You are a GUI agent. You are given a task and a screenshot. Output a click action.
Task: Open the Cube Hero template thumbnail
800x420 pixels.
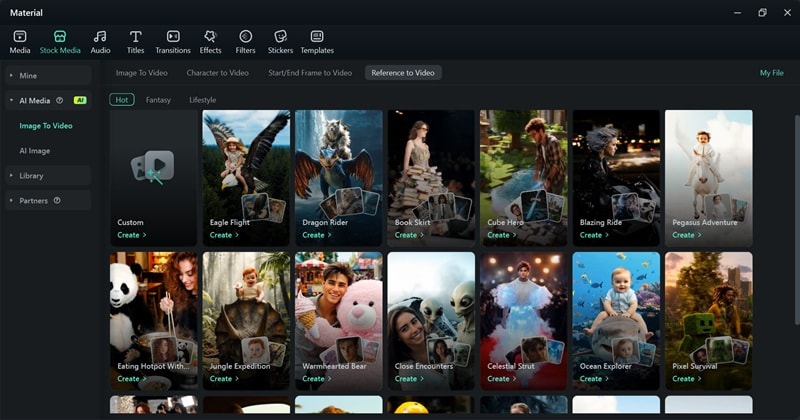click(523, 178)
